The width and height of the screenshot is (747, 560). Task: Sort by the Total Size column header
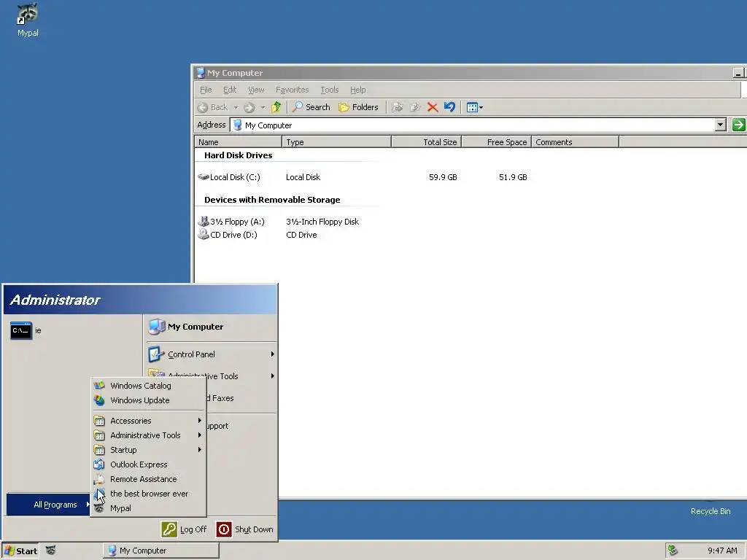pos(426,142)
